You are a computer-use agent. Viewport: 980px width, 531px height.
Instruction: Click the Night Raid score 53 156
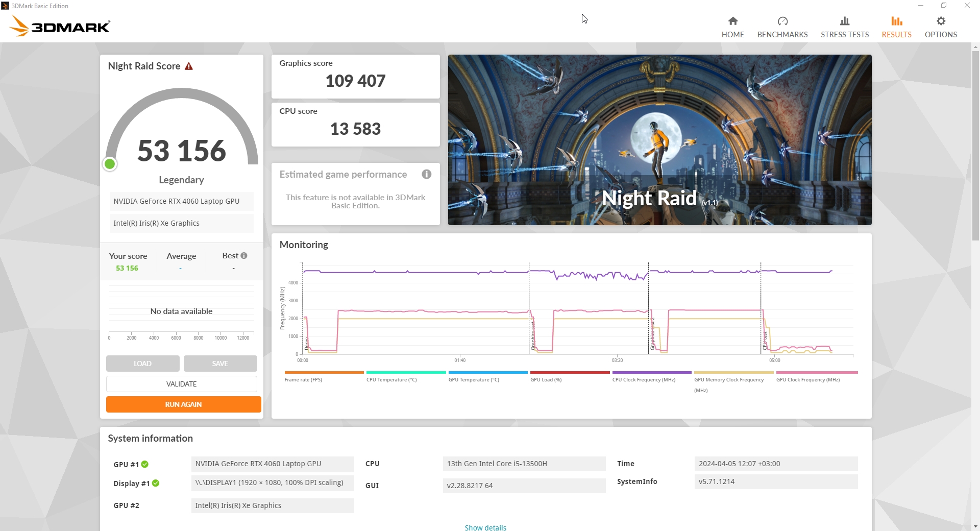tap(182, 151)
